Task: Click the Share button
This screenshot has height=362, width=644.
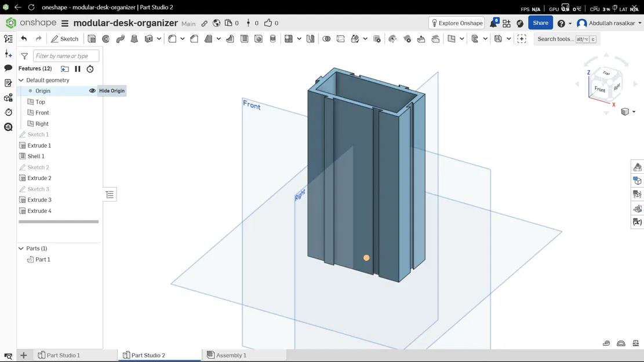Action: pyautogui.click(x=540, y=23)
